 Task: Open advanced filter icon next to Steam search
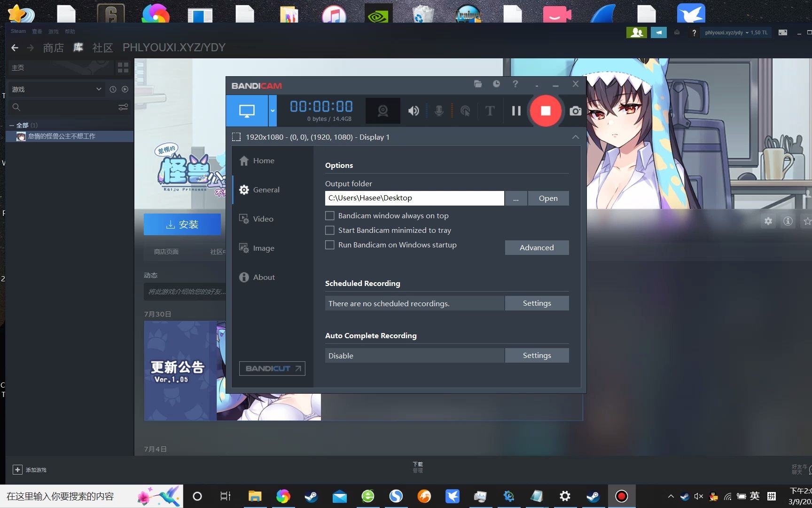coord(123,107)
